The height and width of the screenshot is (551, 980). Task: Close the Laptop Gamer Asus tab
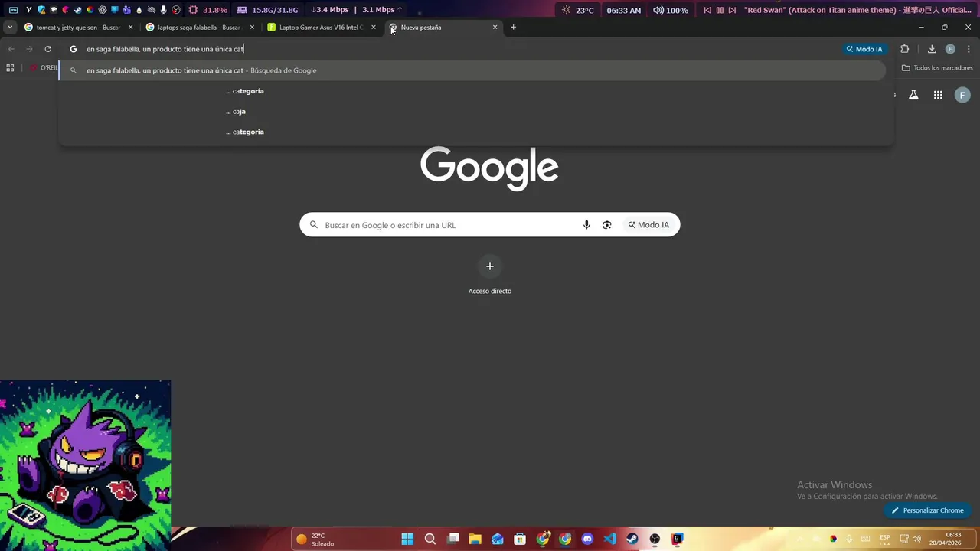tap(374, 28)
